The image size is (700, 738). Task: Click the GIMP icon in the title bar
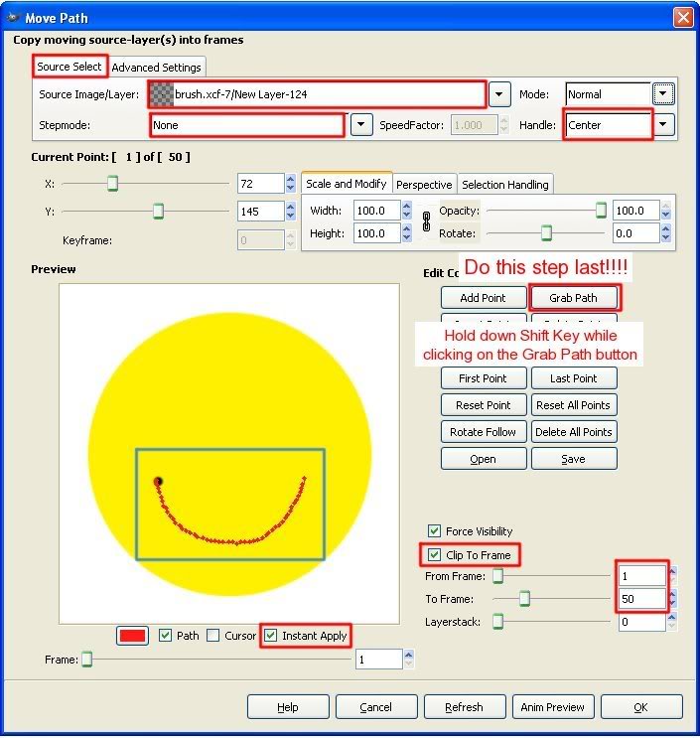click(12, 18)
